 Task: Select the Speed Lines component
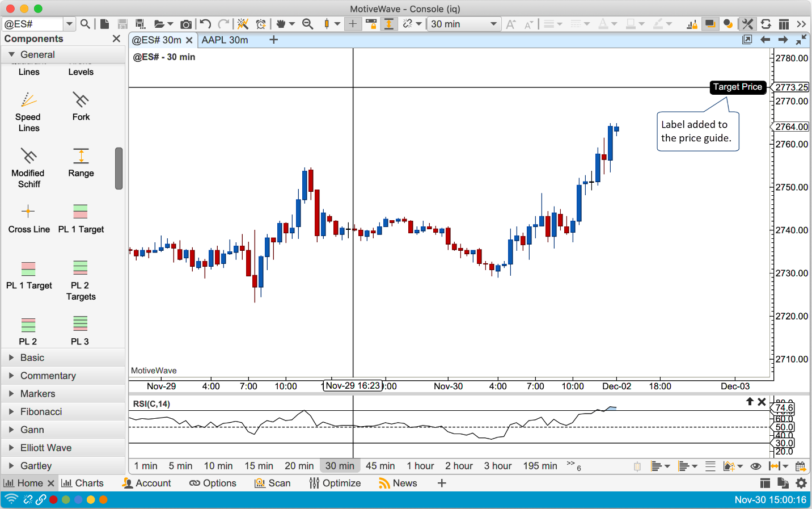(x=28, y=112)
